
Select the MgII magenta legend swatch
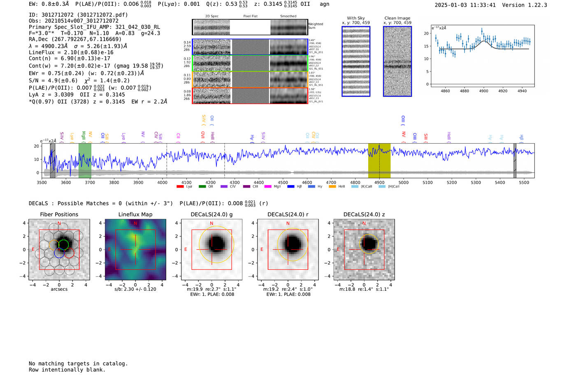[268, 187]
